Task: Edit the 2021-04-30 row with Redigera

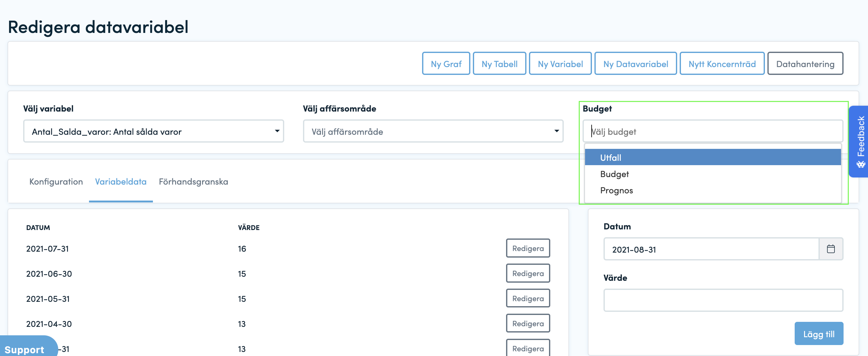Action: [x=528, y=323]
